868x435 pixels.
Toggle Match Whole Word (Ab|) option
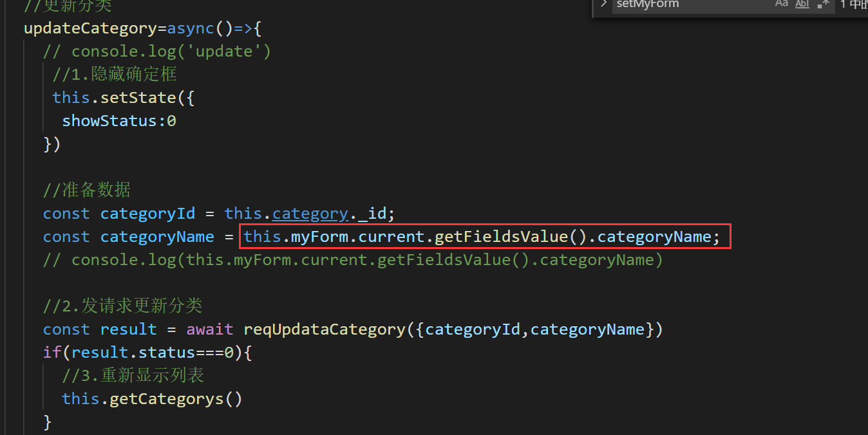[802, 4]
